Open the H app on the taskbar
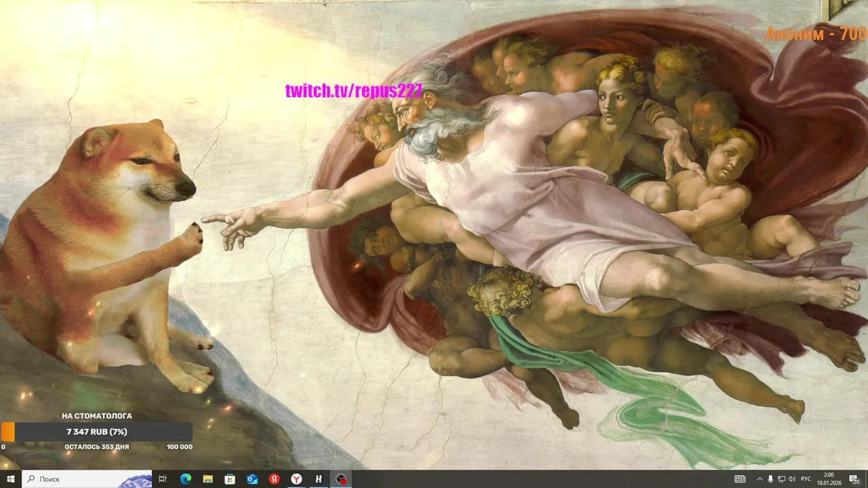 click(319, 479)
